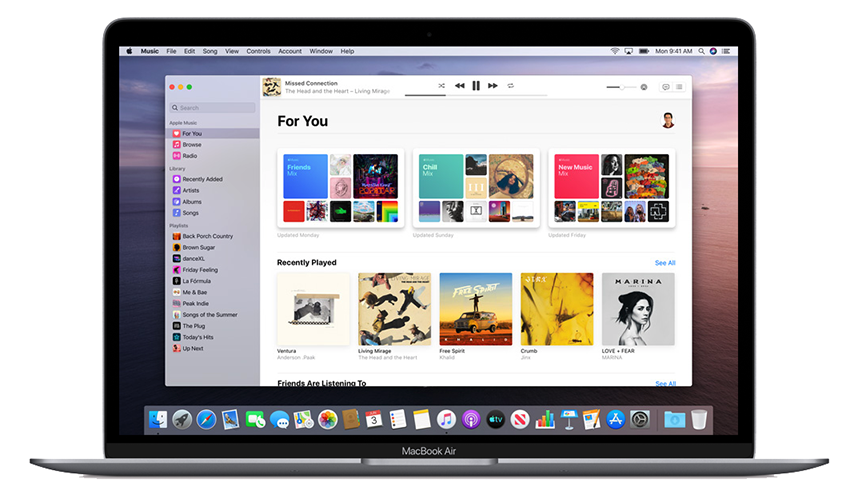The image size is (850, 503).
Task: Open the Song menu
Action: pyautogui.click(x=210, y=51)
